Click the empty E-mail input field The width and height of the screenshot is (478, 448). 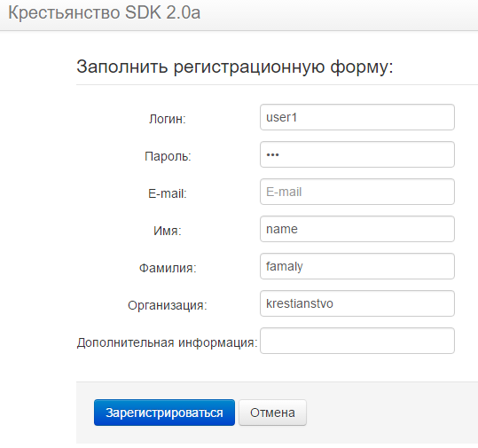point(357,192)
